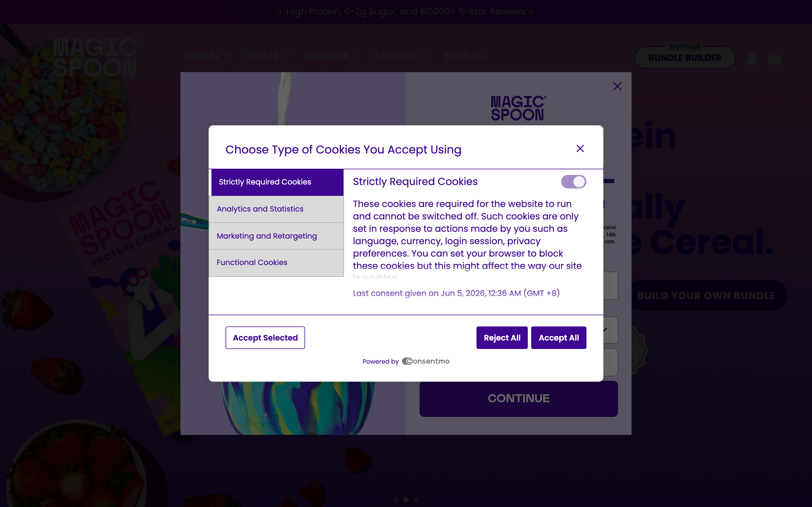Click the Accept All button
Viewport: 812px width, 507px height.
pos(558,338)
